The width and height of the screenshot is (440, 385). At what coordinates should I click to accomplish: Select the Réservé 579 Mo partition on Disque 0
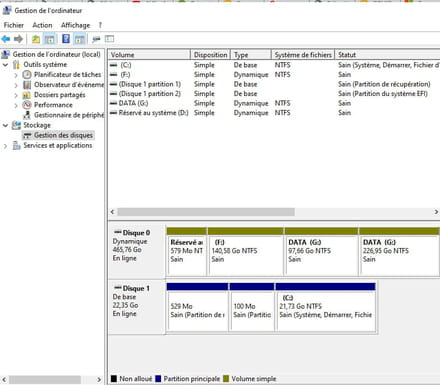[187, 252]
